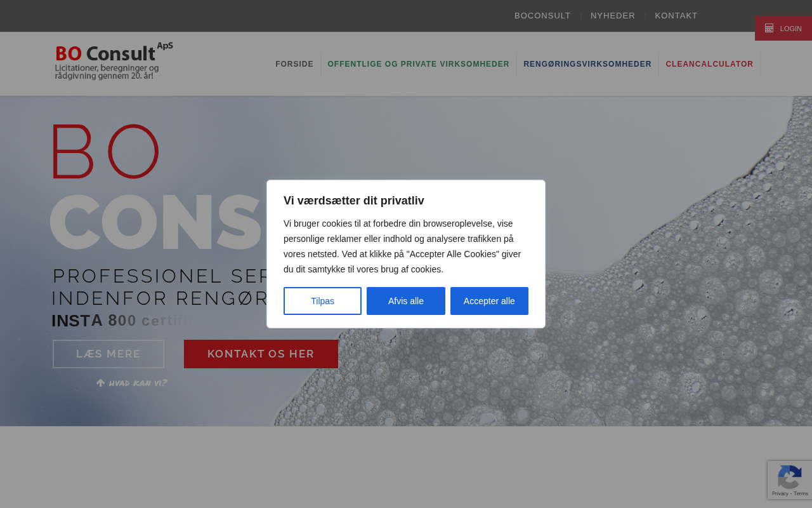Reject all cookies with Afvis alle
Screen dimensions: 812x508
[406, 301]
